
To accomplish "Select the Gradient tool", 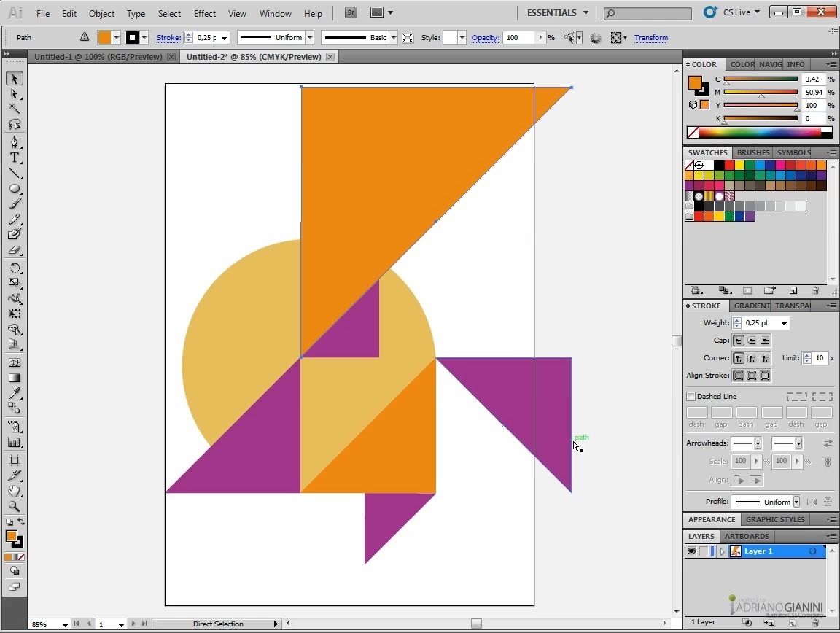I will coord(15,378).
